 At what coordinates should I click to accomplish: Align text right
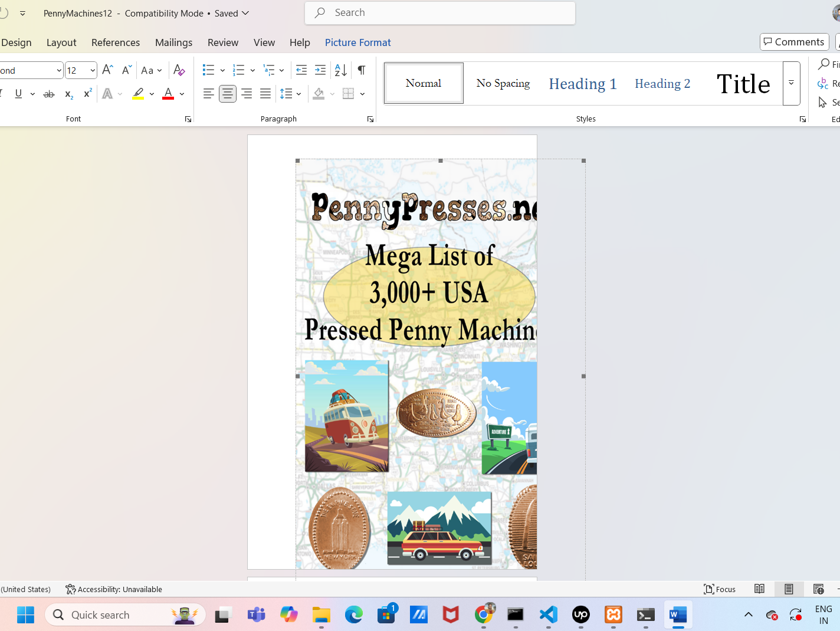247,94
